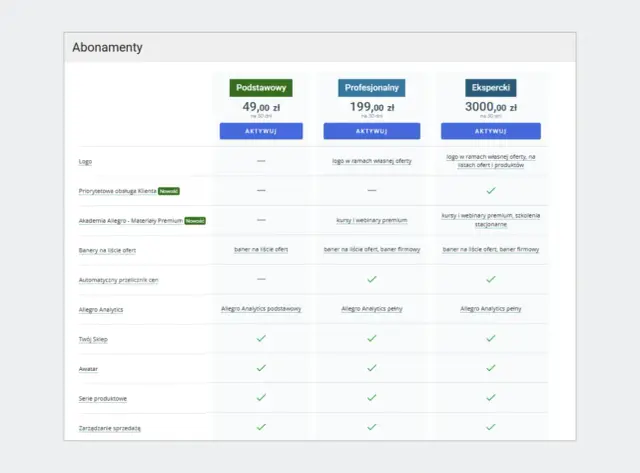Click Nowość badge beside Akademia Allegro

[x=195, y=221]
